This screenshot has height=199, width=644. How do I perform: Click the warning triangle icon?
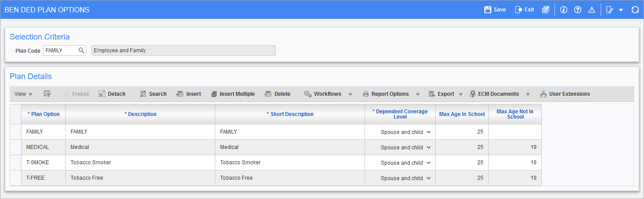(591, 10)
